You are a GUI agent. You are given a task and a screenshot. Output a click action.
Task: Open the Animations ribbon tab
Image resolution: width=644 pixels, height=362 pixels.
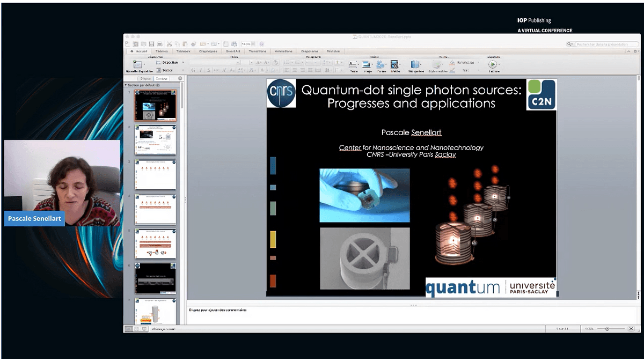[283, 51]
